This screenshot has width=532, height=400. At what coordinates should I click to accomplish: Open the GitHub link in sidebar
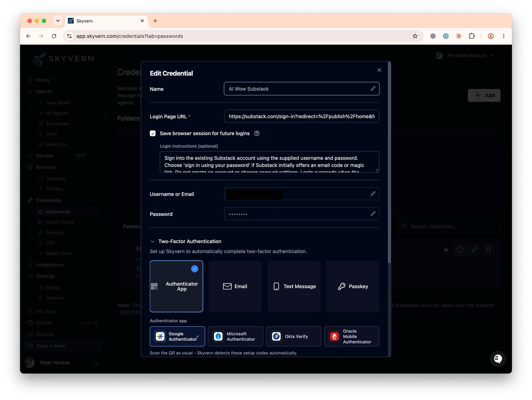coord(44,323)
